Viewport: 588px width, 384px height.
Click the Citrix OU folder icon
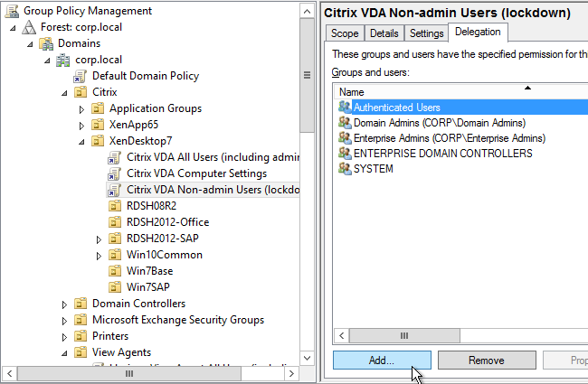pos(81,92)
